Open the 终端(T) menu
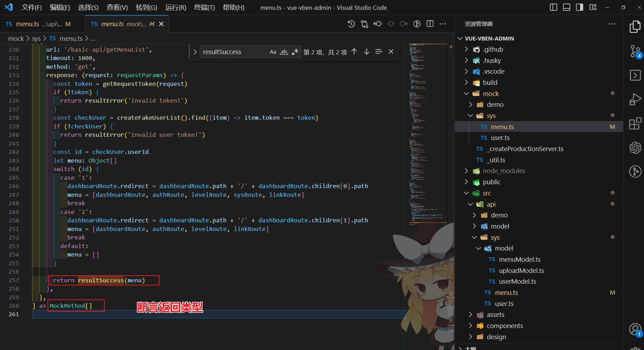 [x=204, y=7]
